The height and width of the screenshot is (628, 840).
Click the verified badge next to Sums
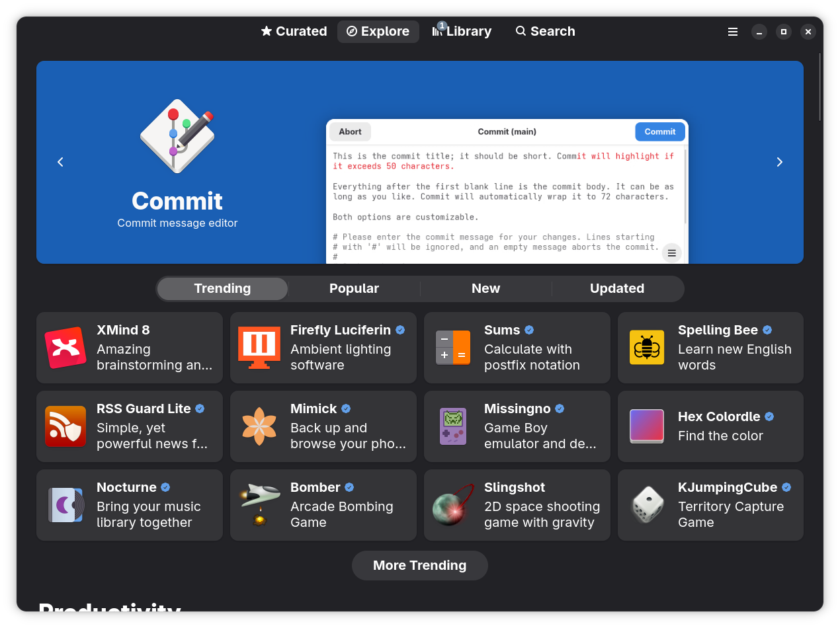pos(529,330)
